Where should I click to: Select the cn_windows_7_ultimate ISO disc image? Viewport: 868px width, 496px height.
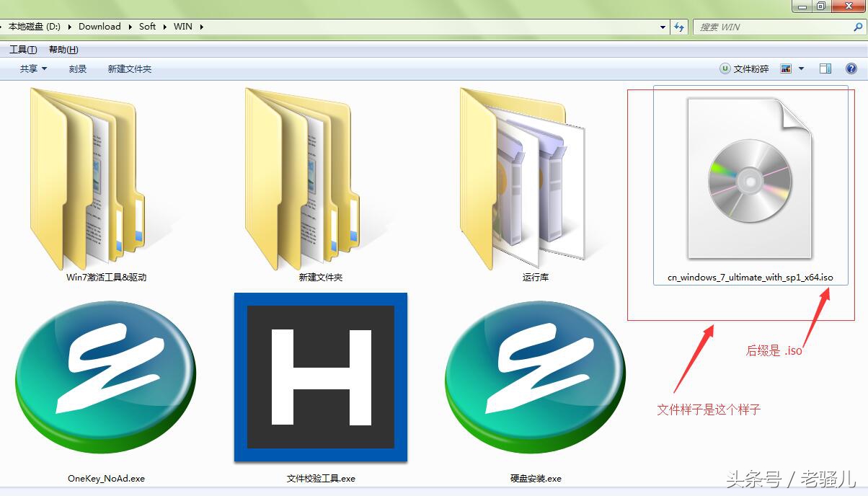coord(750,180)
